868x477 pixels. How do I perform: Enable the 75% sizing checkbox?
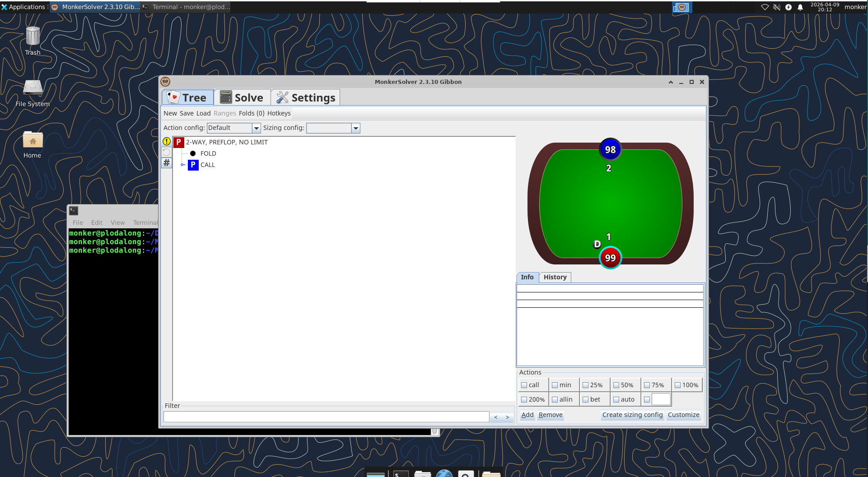point(647,385)
